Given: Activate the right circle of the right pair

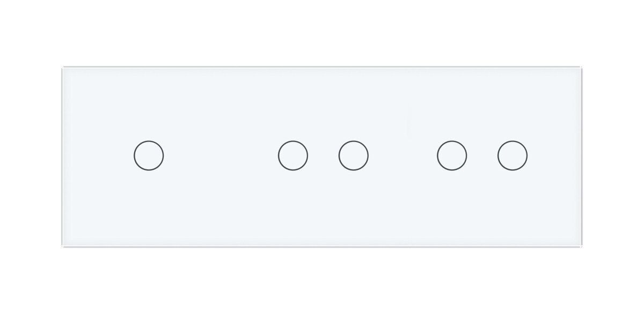Looking at the screenshot, I should (x=513, y=156).
